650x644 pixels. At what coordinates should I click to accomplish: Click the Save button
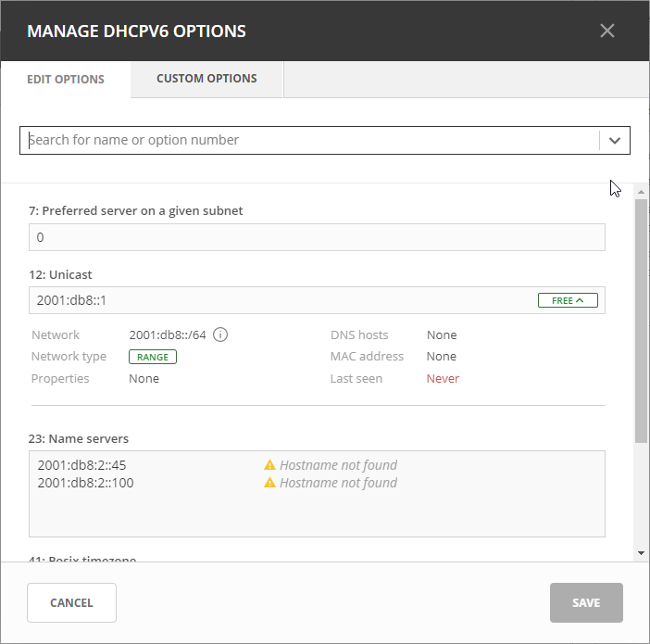[586, 602]
